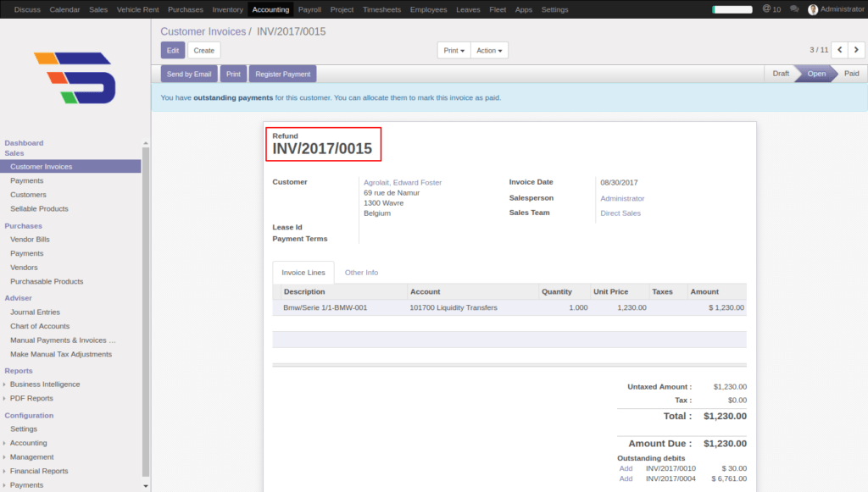Open the Calendar menu

point(64,9)
